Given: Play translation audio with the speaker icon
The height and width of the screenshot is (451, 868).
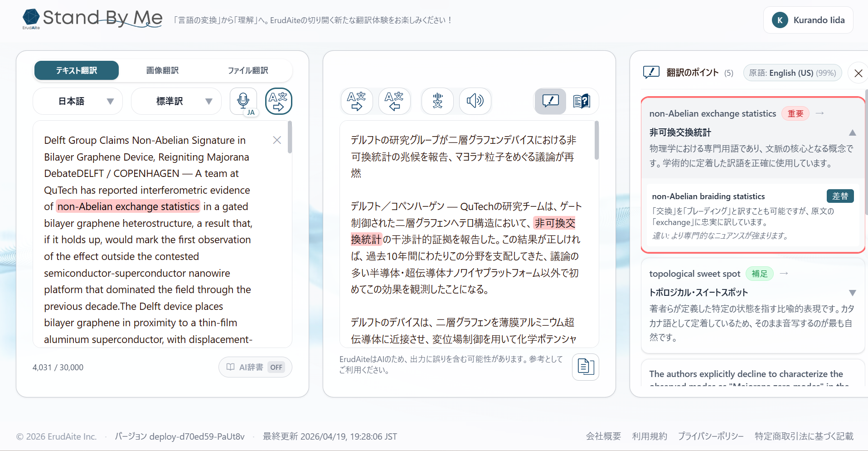Looking at the screenshot, I should (475, 101).
